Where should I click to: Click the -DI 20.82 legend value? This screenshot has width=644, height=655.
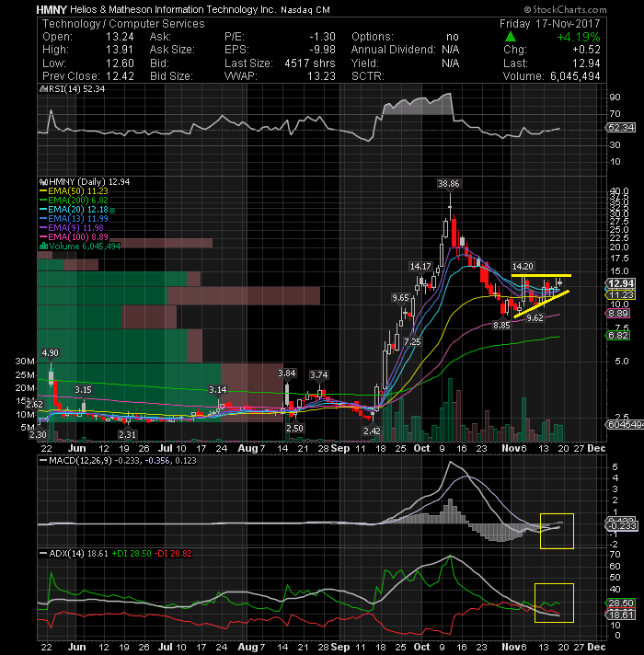(173, 554)
